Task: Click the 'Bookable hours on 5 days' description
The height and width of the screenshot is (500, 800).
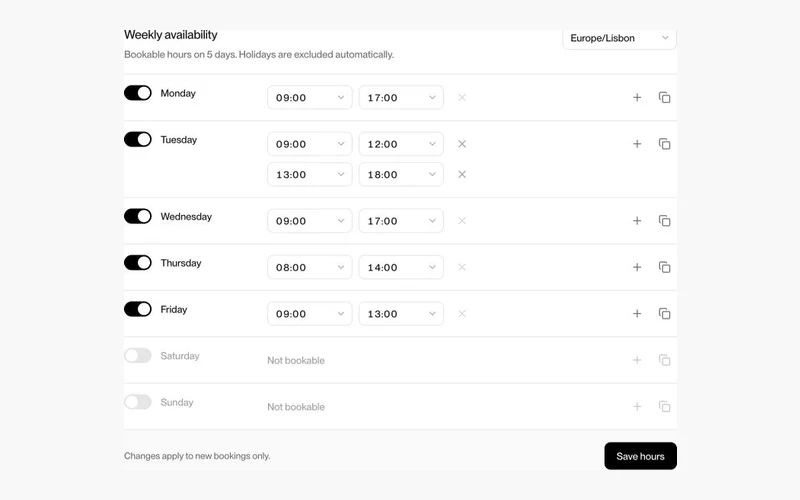Action: click(259, 55)
